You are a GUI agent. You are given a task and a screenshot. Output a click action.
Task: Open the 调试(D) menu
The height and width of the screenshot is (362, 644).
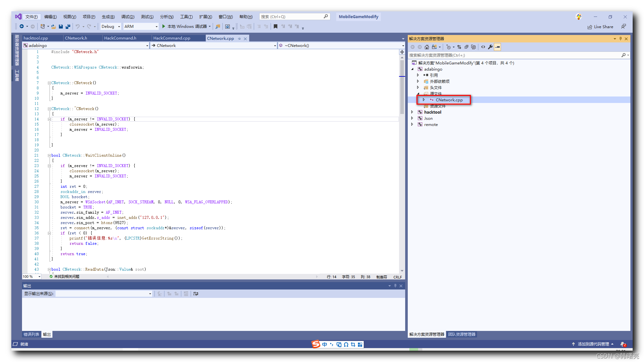[x=128, y=17]
